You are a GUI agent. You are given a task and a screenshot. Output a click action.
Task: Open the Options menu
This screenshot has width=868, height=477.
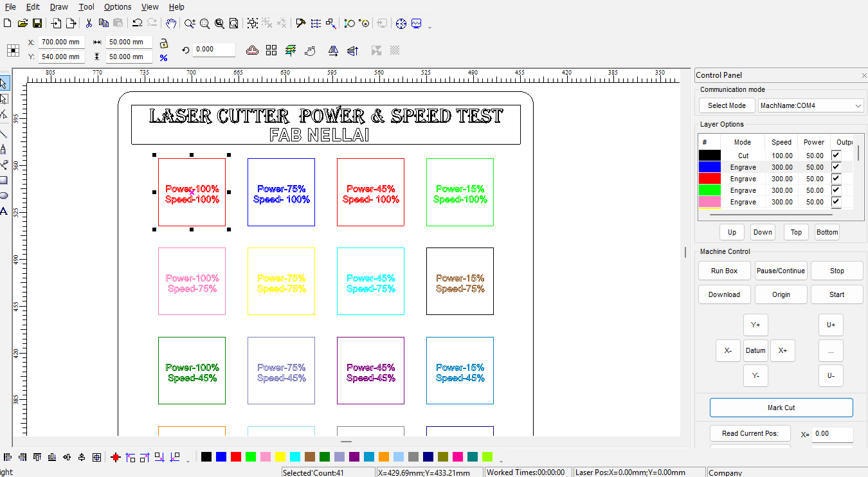click(x=118, y=7)
